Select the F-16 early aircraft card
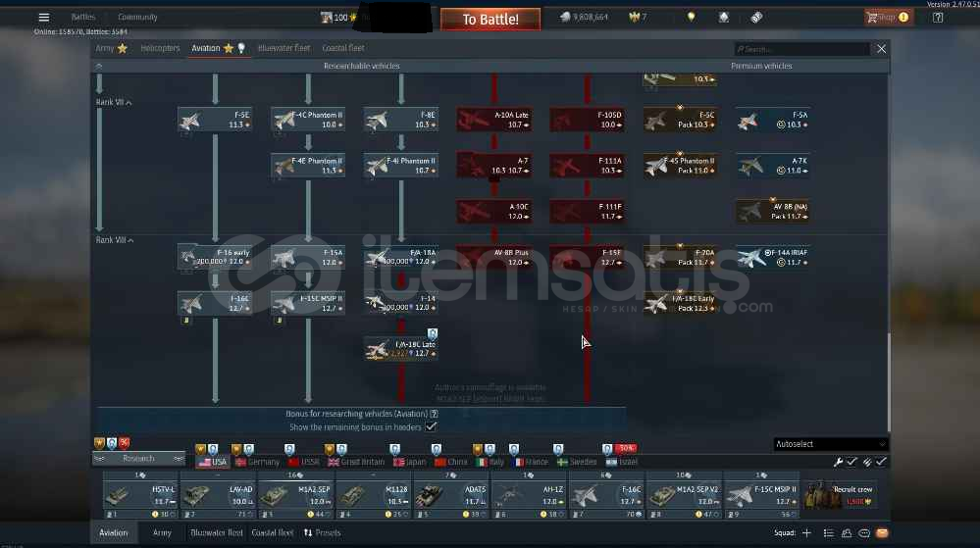The image size is (980, 548). [215, 257]
